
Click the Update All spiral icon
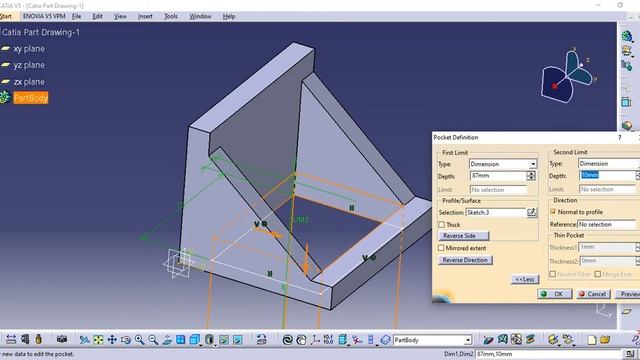(287, 340)
